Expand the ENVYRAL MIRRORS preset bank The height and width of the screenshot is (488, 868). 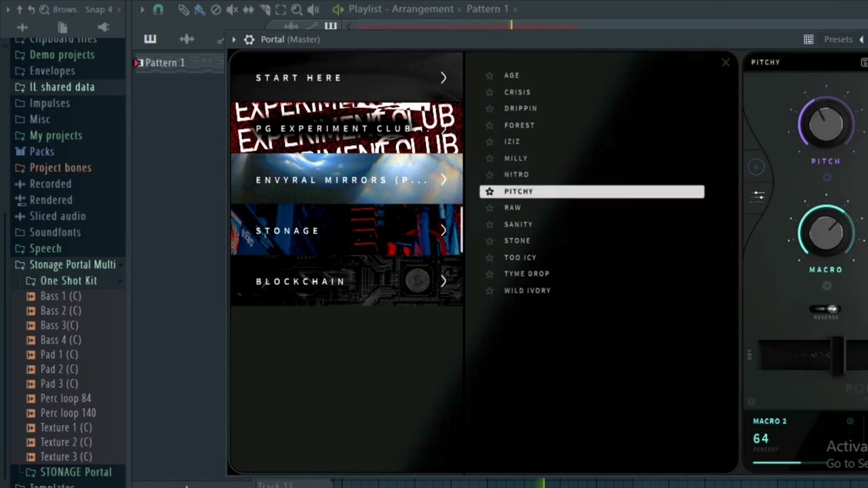click(x=443, y=180)
